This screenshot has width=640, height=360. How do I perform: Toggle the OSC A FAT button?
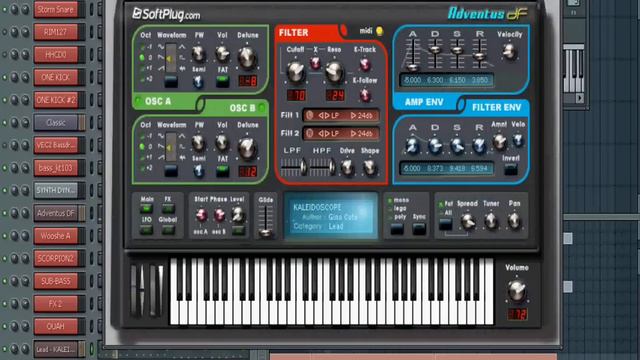coord(222,82)
